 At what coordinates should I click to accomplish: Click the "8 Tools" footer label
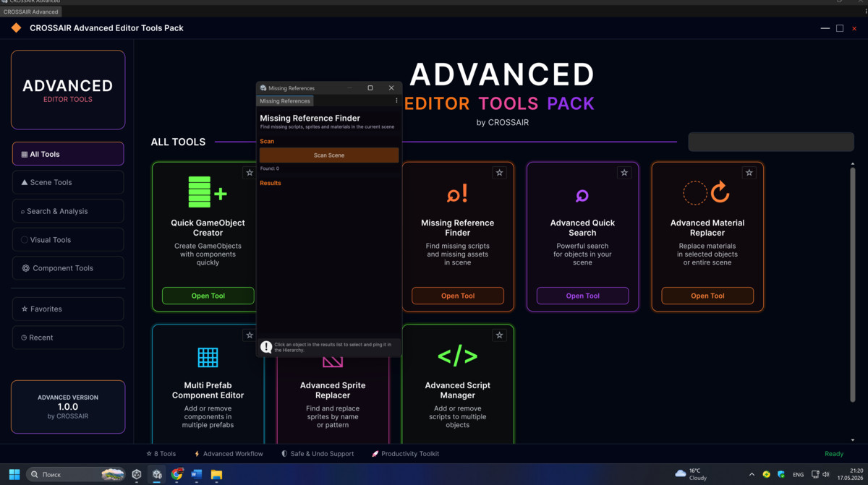161,454
